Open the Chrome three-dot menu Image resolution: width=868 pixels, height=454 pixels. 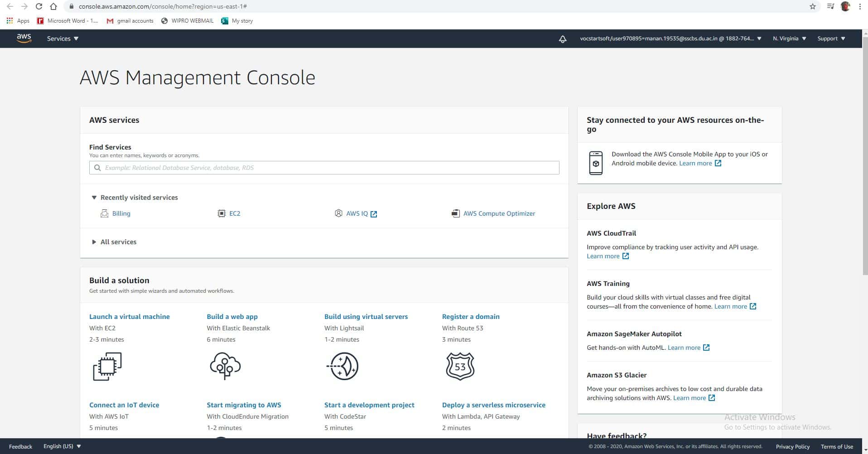(860, 6)
